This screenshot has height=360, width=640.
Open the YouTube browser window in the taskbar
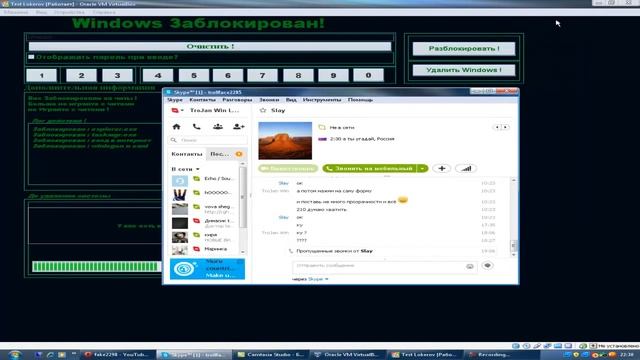[x=118, y=355]
